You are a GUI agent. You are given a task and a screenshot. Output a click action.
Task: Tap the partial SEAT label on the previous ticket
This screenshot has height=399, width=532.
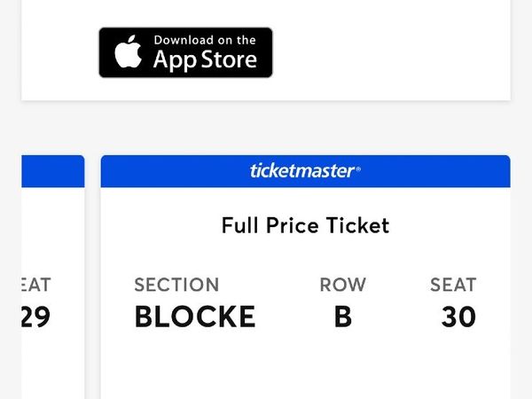[x=35, y=285]
